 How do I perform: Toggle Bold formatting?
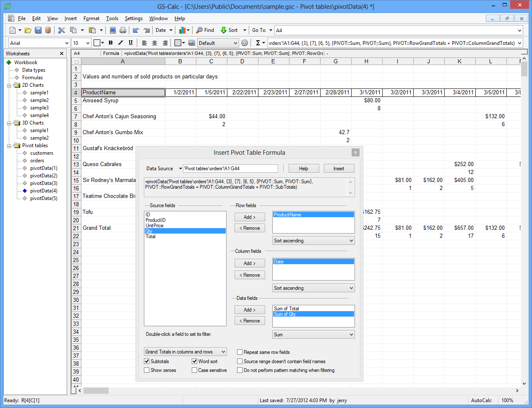[111, 43]
